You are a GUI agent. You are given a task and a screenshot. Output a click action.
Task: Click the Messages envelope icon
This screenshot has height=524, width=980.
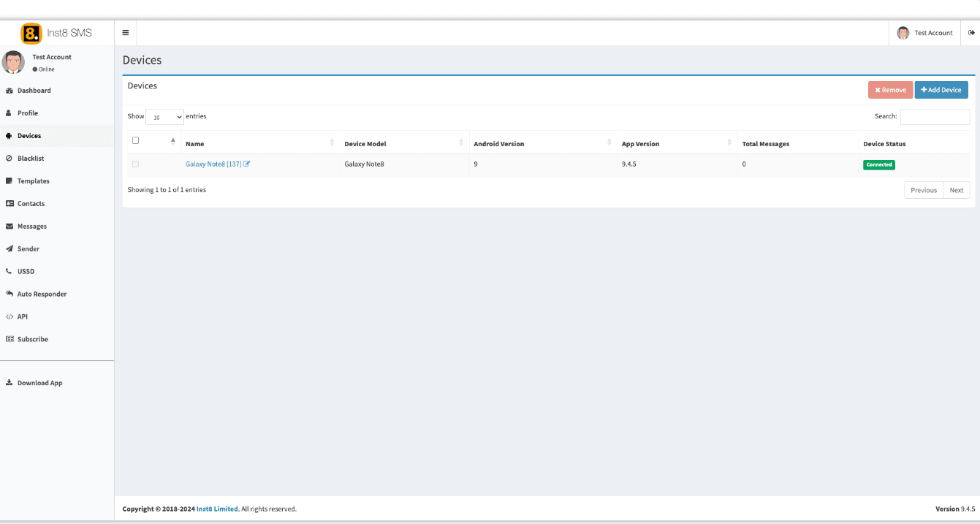point(10,227)
